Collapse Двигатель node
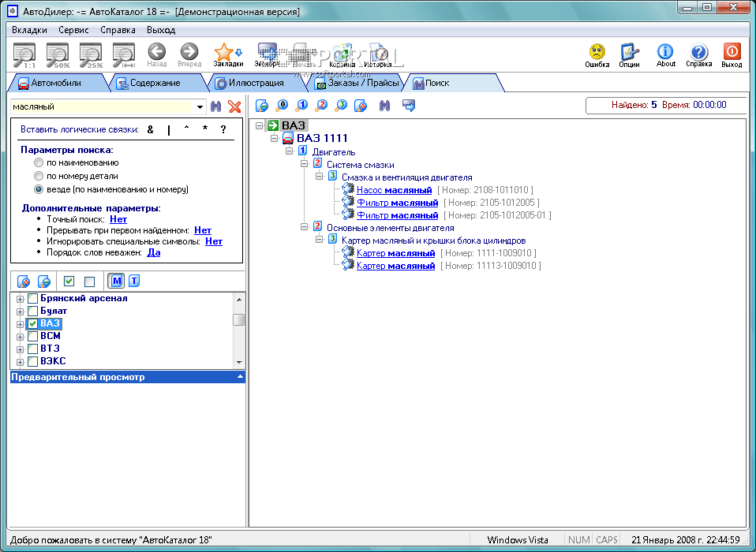The image size is (756, 552). (290, 151)
